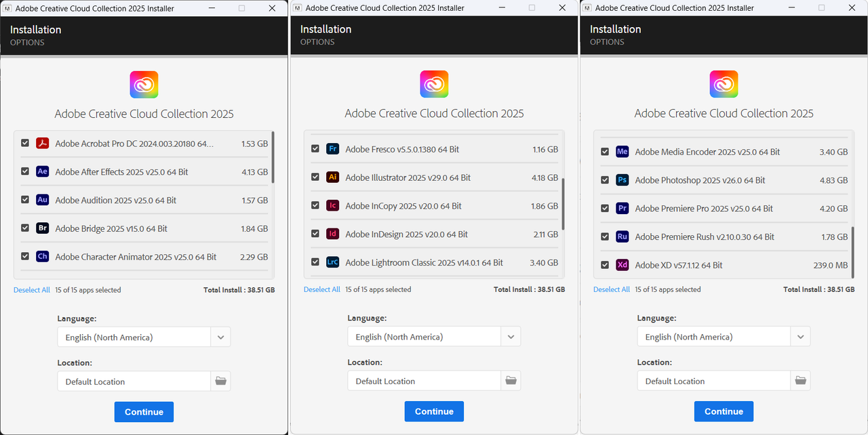Click the Adobe Acrobat Pro DC icon
This screenshot has height=435, width=868.
pos(43,144)
